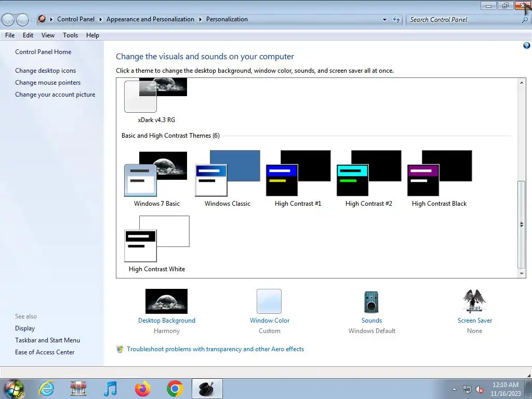532x399 pixels.
Task: Click the theme list scrollbar thumb
Action: click(522, 224)
